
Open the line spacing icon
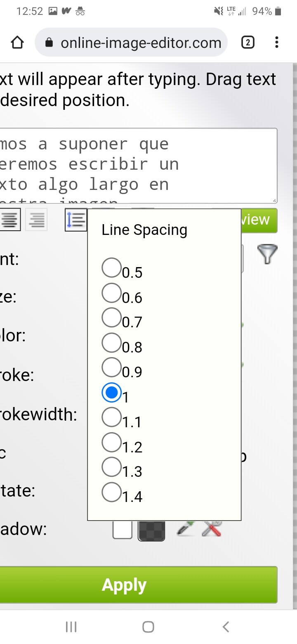(x=76, y=220)
